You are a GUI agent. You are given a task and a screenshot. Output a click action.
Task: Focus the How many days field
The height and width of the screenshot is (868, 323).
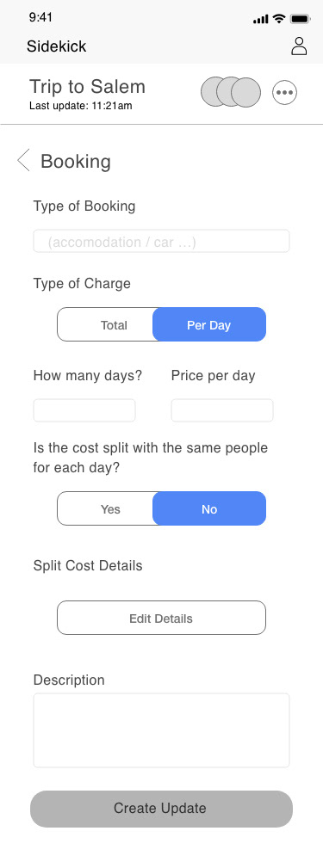(x=84, y=410)
